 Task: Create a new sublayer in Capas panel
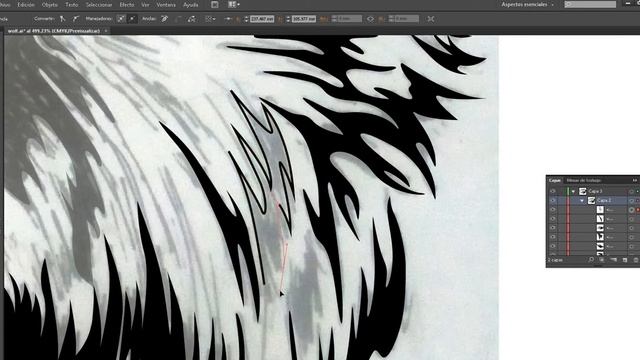613,260
